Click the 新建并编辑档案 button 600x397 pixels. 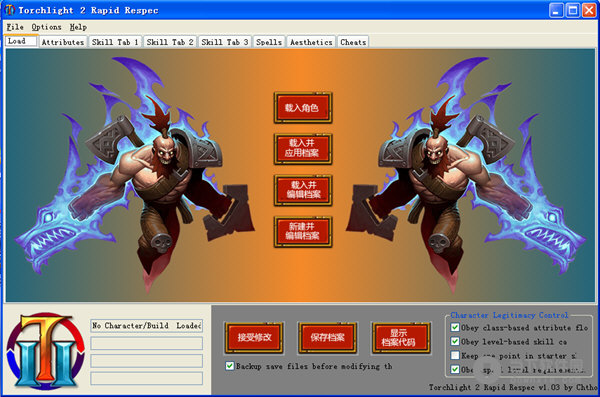303,231
